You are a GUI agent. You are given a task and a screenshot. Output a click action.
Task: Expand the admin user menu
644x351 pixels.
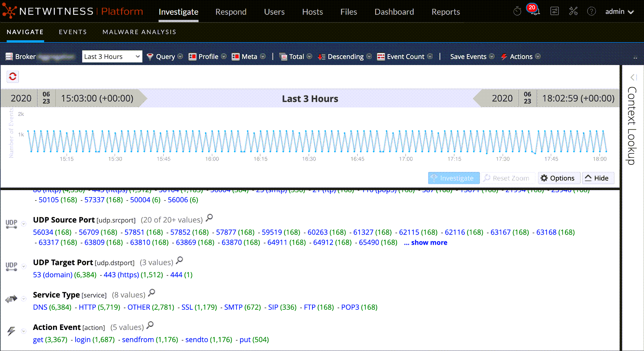click(x=619, y=12)
